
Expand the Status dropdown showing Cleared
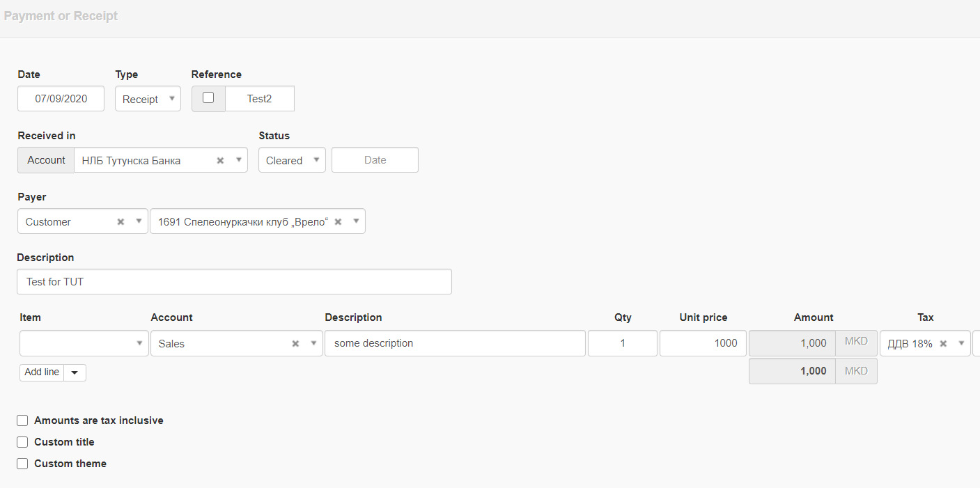point(292,160)
